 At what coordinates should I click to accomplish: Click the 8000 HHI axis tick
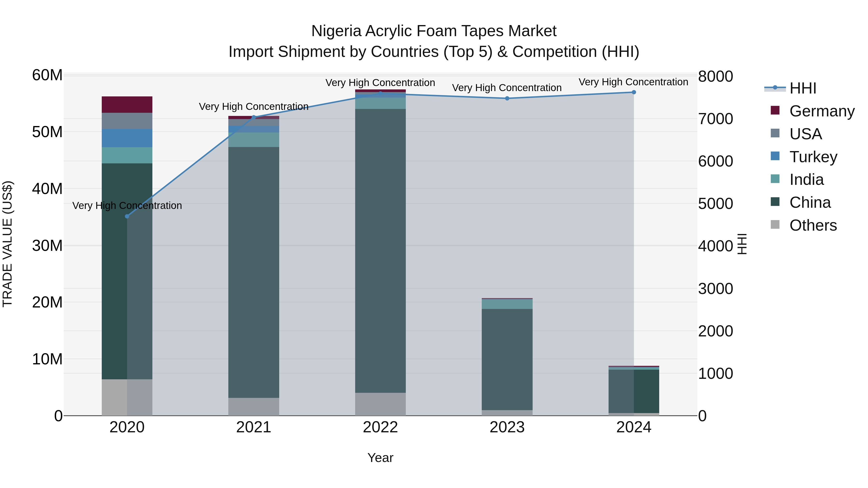[715, 76]
